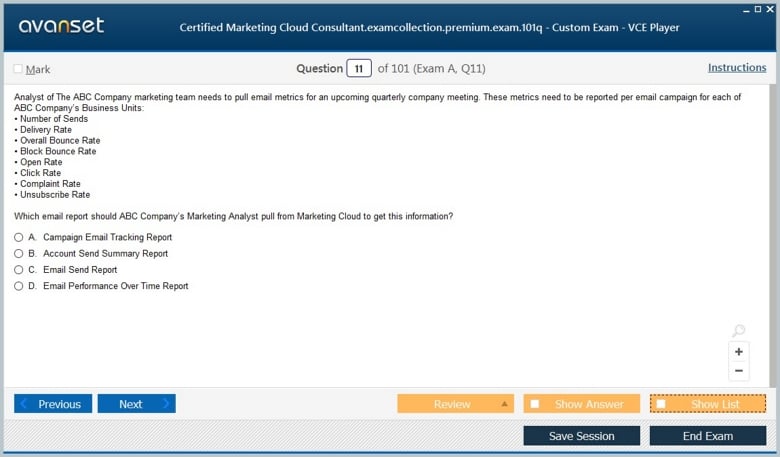Toggle the Show List button
The image size is (780, 457).
tap(707, 404)
